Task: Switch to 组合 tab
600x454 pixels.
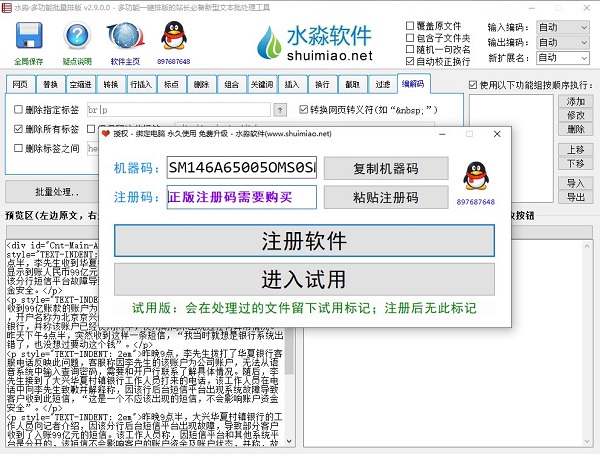Action: 232,84
